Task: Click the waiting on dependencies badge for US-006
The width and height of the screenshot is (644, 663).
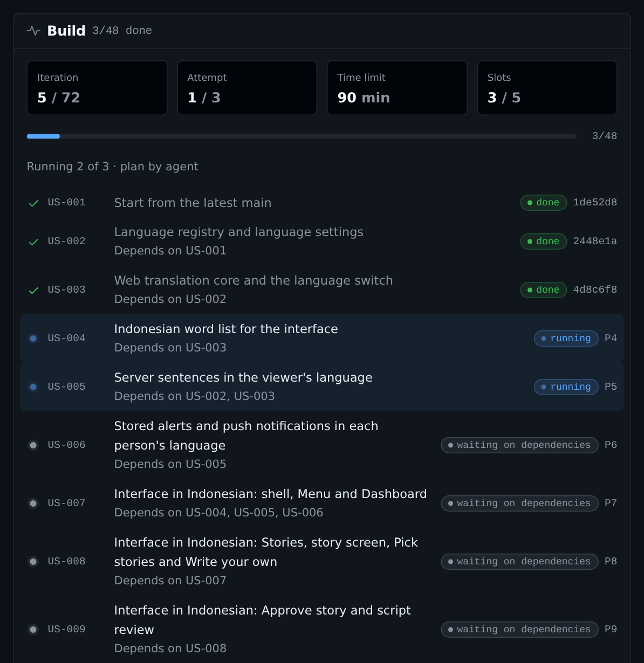Action: [x=519, y=445]
